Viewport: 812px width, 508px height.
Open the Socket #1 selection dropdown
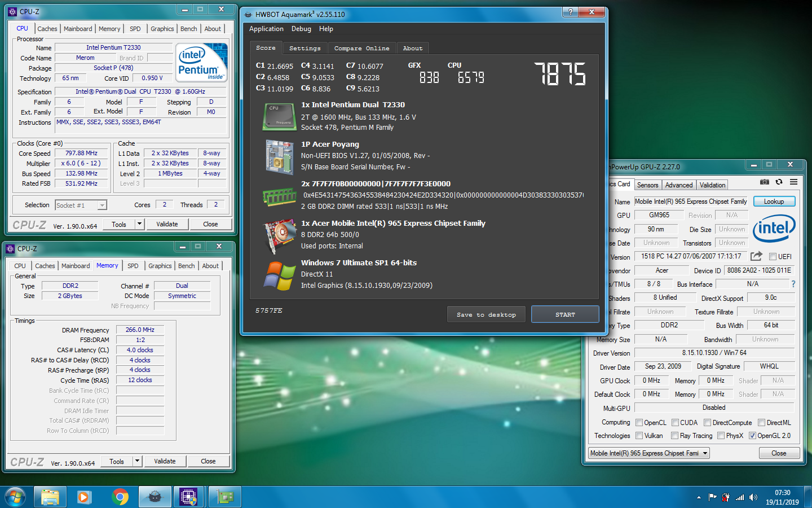(x=102, y=205)
